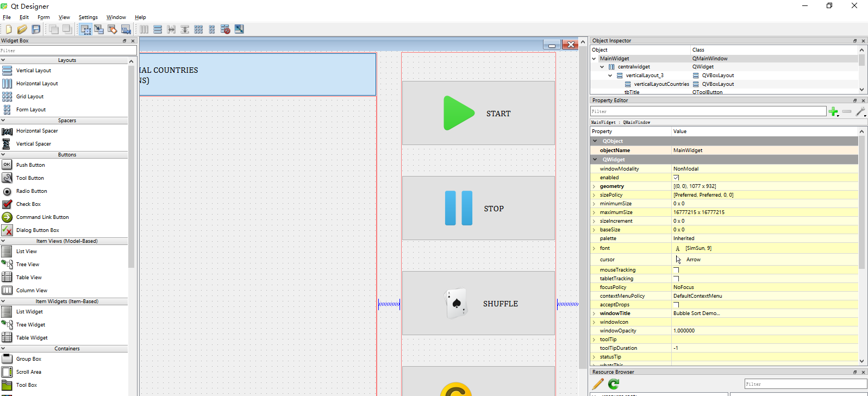The width and height of the screenshot is (868, 396).
Task: Open the Settings menu
Action: point(88,17)
